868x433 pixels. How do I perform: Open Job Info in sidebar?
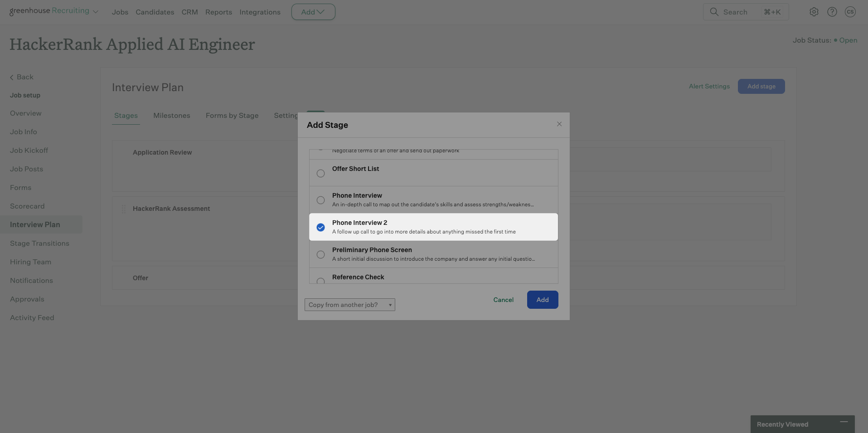(24, 132)
